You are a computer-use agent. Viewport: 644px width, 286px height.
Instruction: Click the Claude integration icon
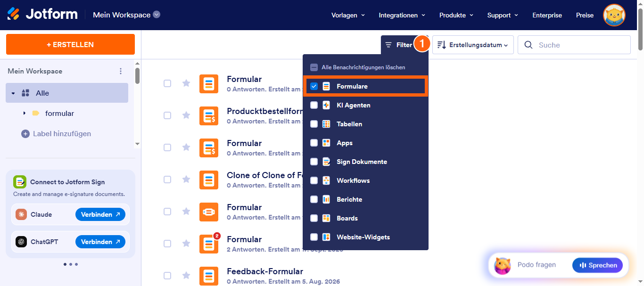(21, 214)
